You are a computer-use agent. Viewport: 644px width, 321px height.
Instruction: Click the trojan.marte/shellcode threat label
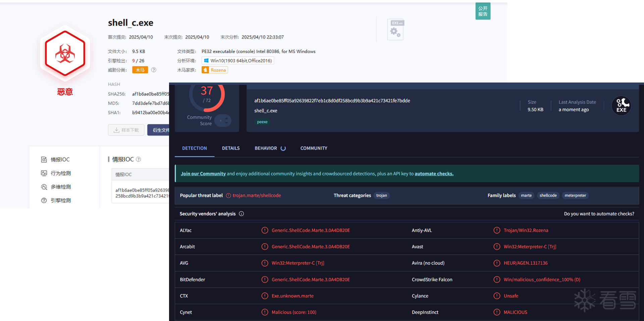tap(257, 196)
